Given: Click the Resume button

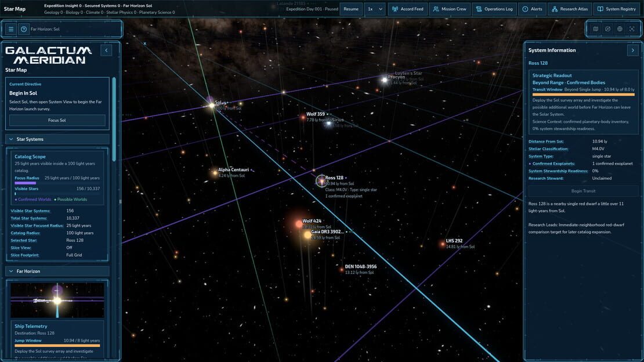Looking at the screenshot, I should 351,9.
